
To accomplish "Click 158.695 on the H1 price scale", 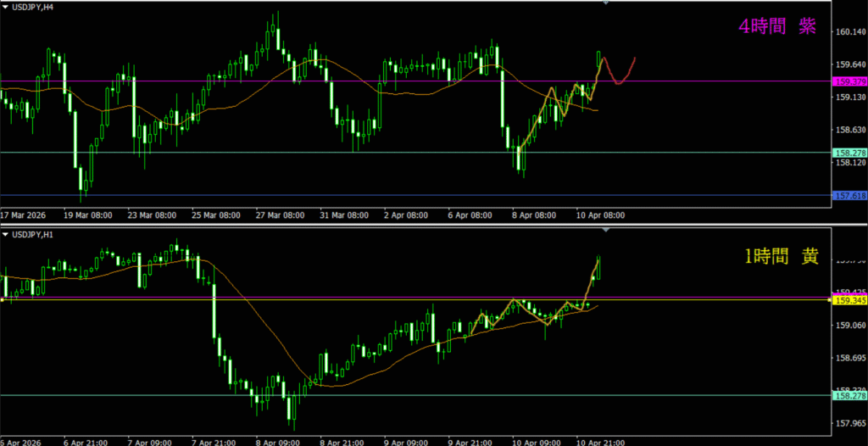I will pos(849,358).
